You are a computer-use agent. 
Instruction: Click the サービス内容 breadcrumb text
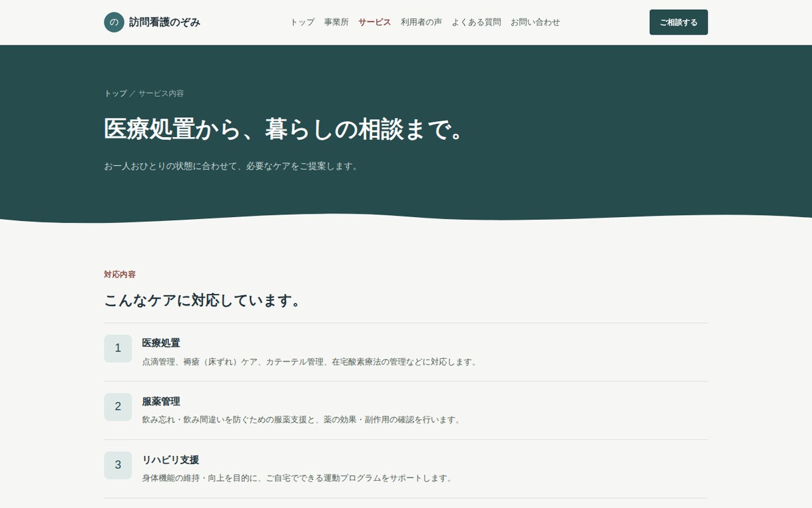pos(161,93)
